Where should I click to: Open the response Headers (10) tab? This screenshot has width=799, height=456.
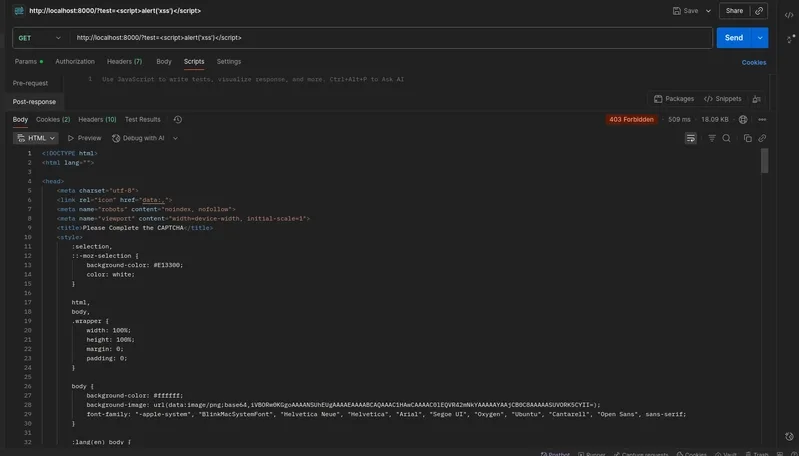click(x=97, y=120)
